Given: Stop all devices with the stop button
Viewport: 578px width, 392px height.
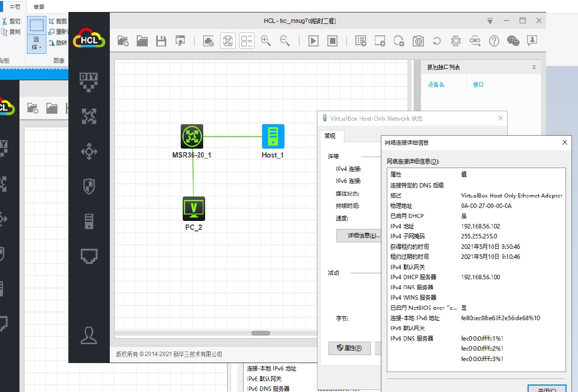Looking at the screenshot, I should 332,41.
